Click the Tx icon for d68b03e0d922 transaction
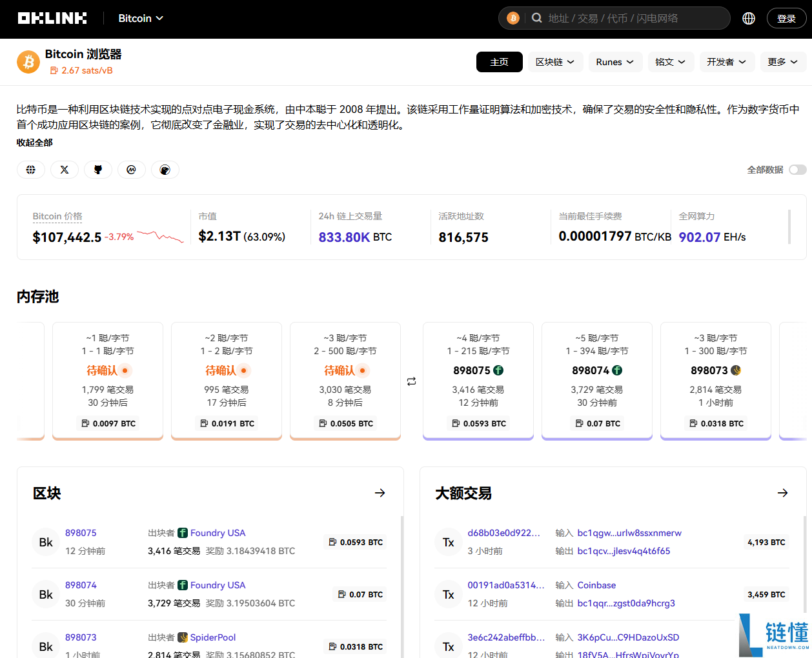Viewport: 812px width, 658px height. point(449,542)
